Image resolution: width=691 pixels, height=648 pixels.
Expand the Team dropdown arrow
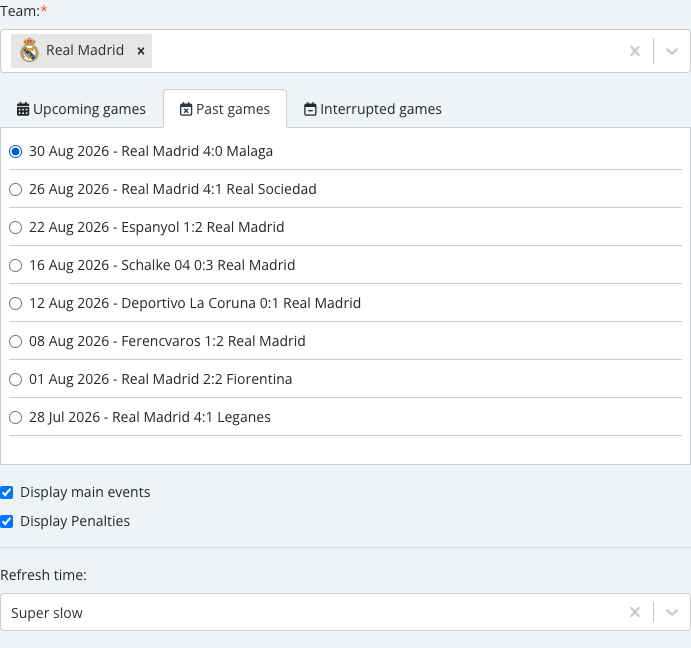[x=672, y=51]
